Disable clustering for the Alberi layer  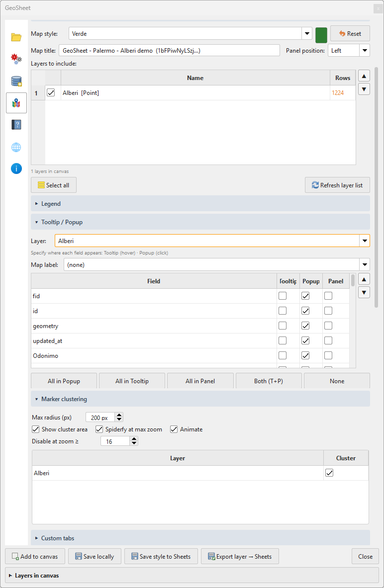329,473
